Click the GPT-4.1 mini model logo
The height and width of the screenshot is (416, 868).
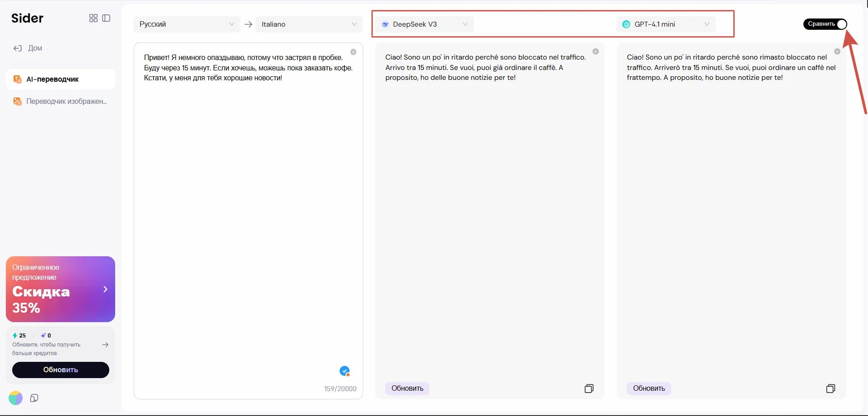point(626,24)
